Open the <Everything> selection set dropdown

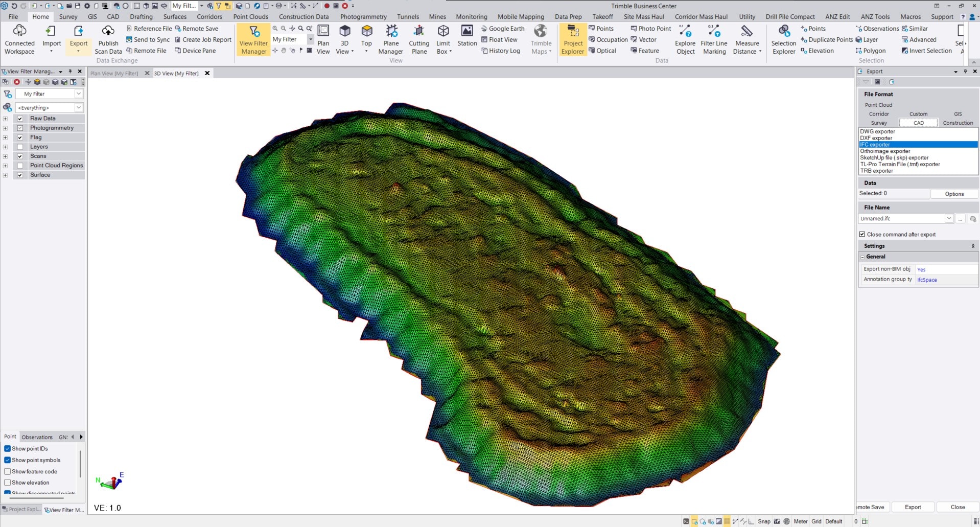79,107
